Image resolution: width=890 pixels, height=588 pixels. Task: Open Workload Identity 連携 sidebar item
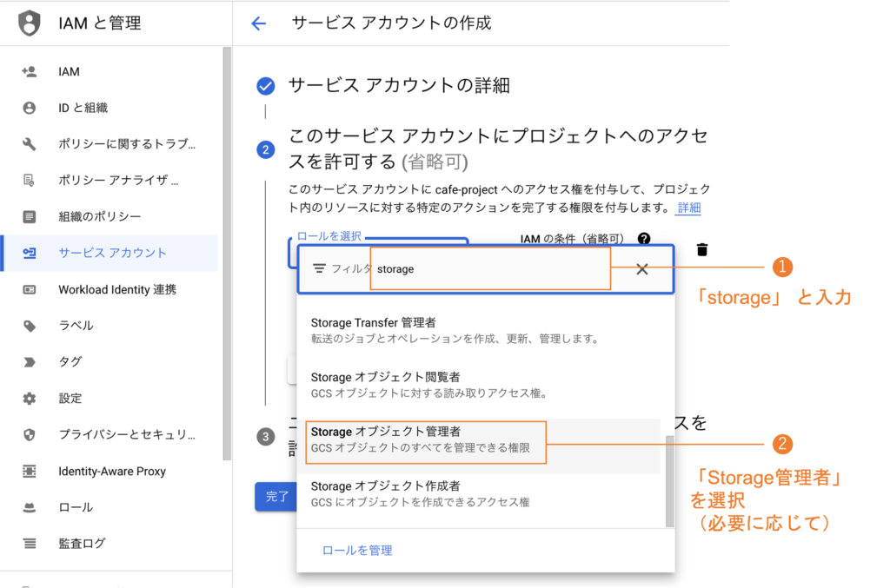coord(109,289)
